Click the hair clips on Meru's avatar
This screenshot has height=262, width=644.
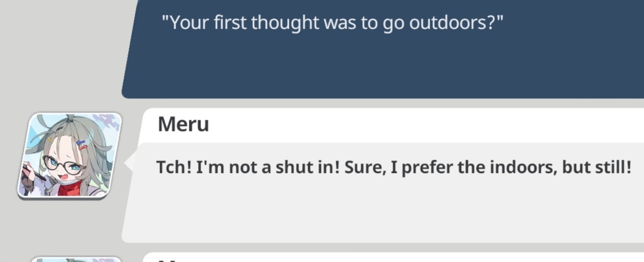coord(82,145)
